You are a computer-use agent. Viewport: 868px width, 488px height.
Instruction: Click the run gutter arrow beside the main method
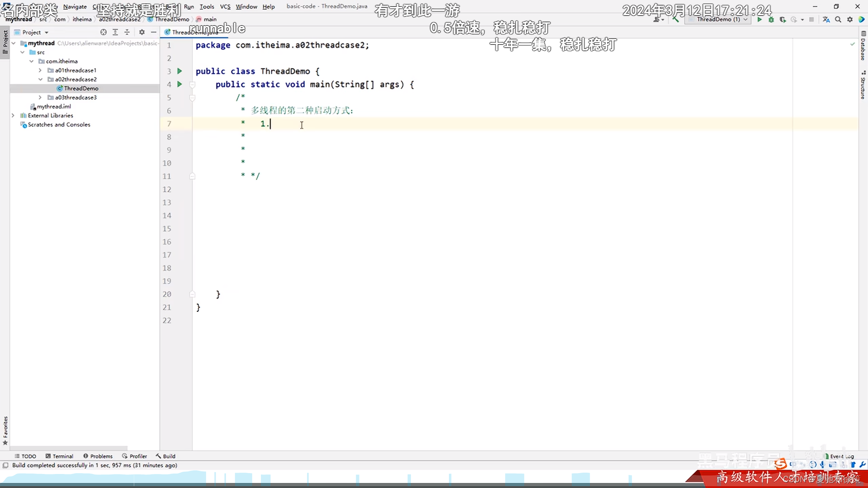(x=179, y=84)
